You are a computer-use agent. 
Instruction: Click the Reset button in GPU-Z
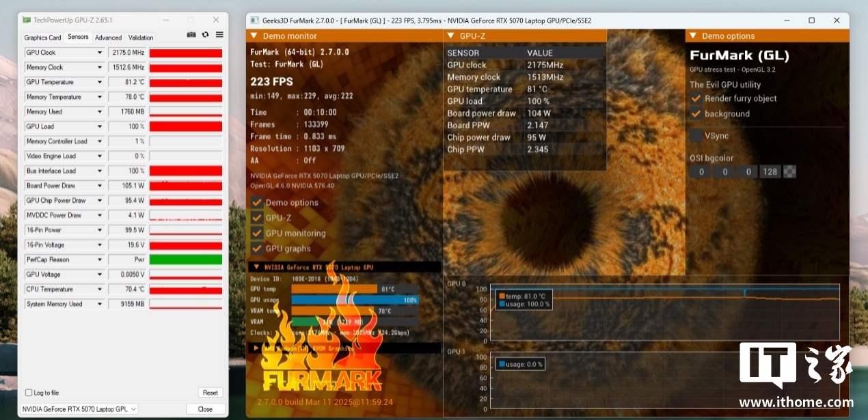point(211,393)
